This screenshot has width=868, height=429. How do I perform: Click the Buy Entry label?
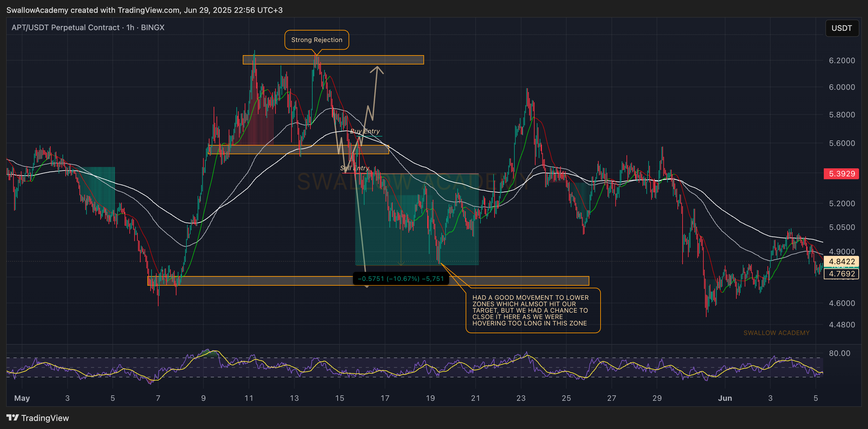(364, 131)
